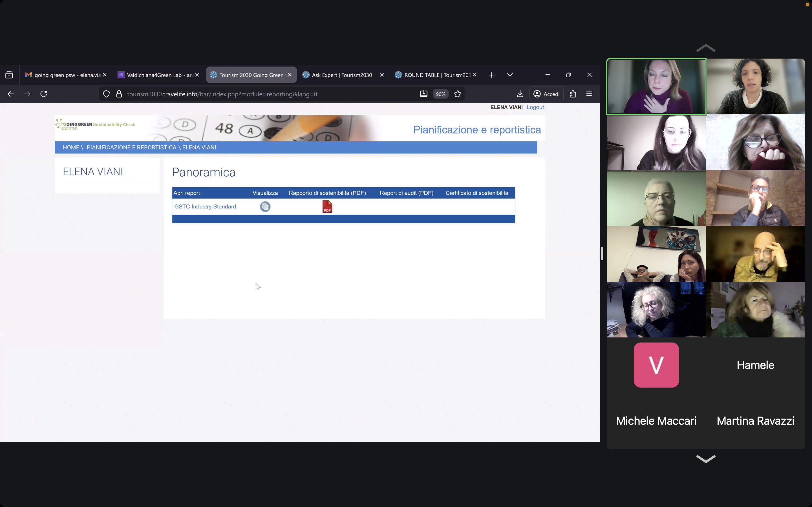812x507 pixels.
Task: Click the Logout link
Action: (535, 107)
